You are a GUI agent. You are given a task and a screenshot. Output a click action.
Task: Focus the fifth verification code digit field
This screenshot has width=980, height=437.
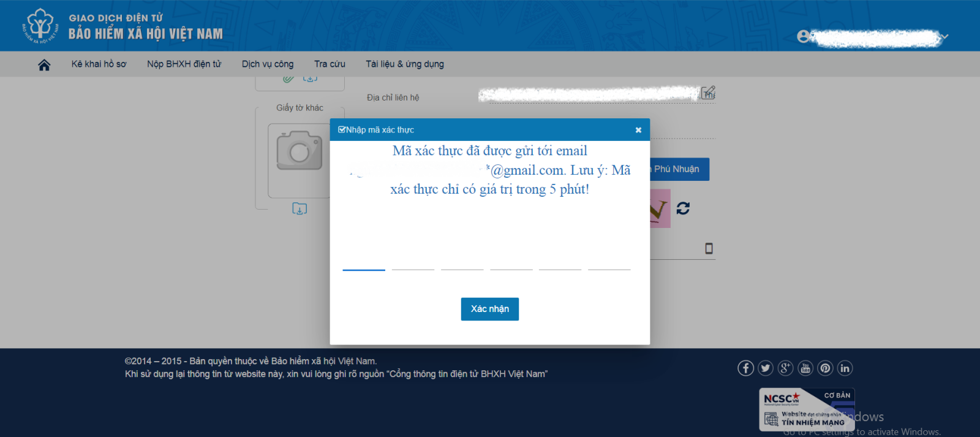(x=560, y=260)
